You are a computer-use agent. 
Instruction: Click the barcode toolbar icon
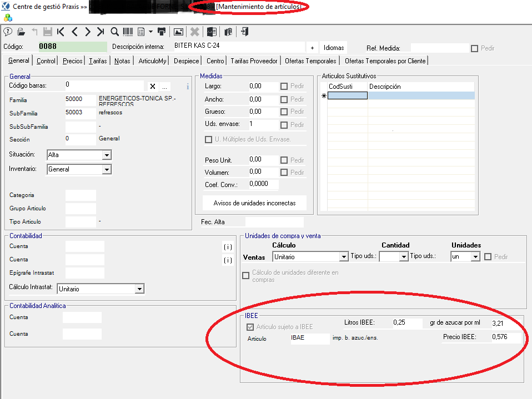(x=128, y=32)
